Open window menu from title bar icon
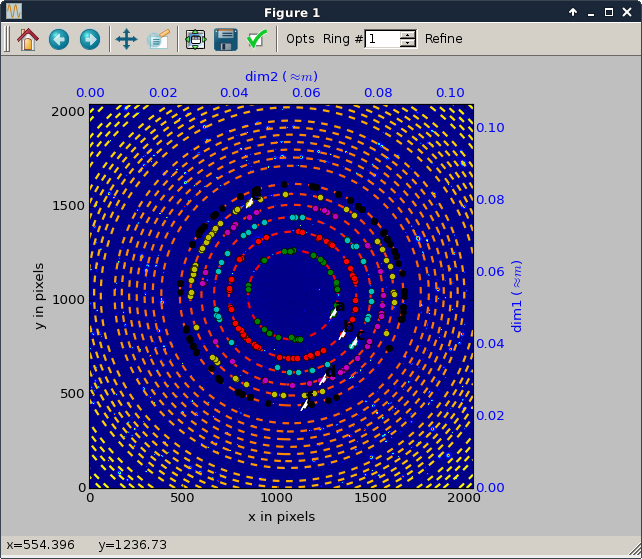 pos(13,12)
